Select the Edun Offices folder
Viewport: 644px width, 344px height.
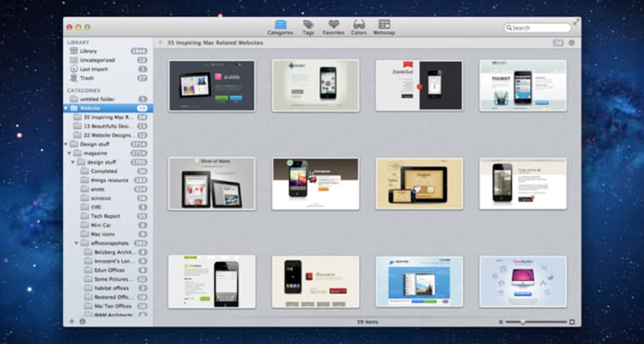(108, 270)
